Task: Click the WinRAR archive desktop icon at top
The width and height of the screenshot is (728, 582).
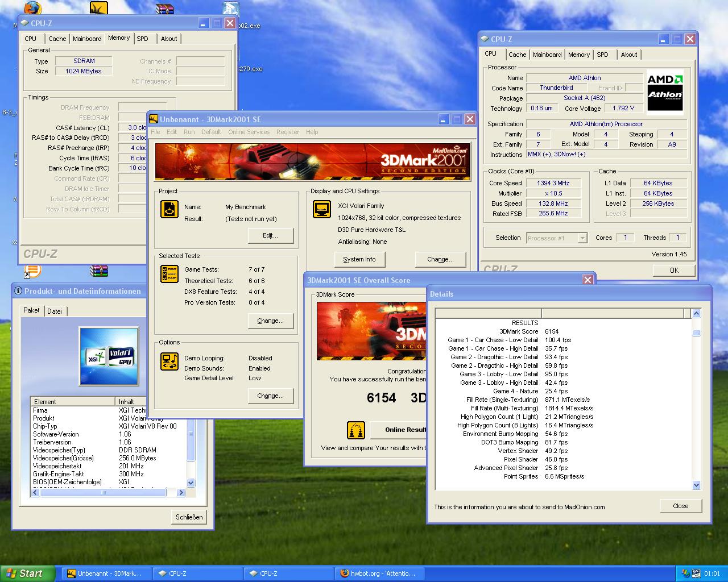Action: pyautogui.click(x=164, y=8)
